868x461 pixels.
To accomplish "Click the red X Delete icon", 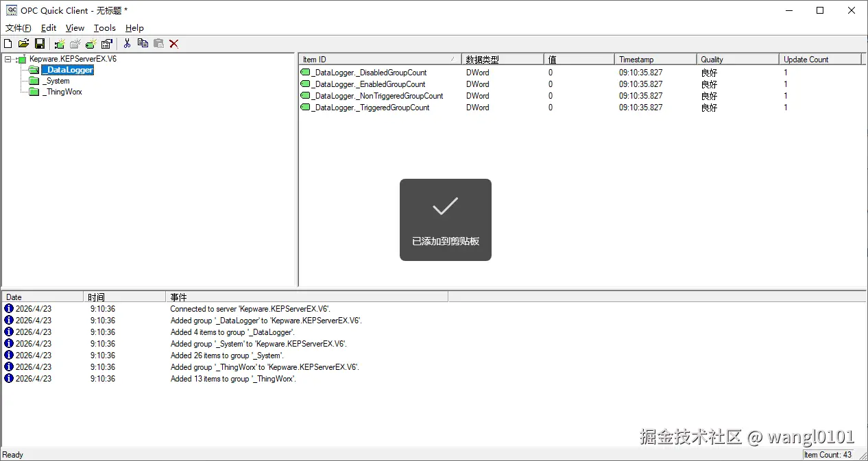I will pyautogui.click(x=174, y=44).
